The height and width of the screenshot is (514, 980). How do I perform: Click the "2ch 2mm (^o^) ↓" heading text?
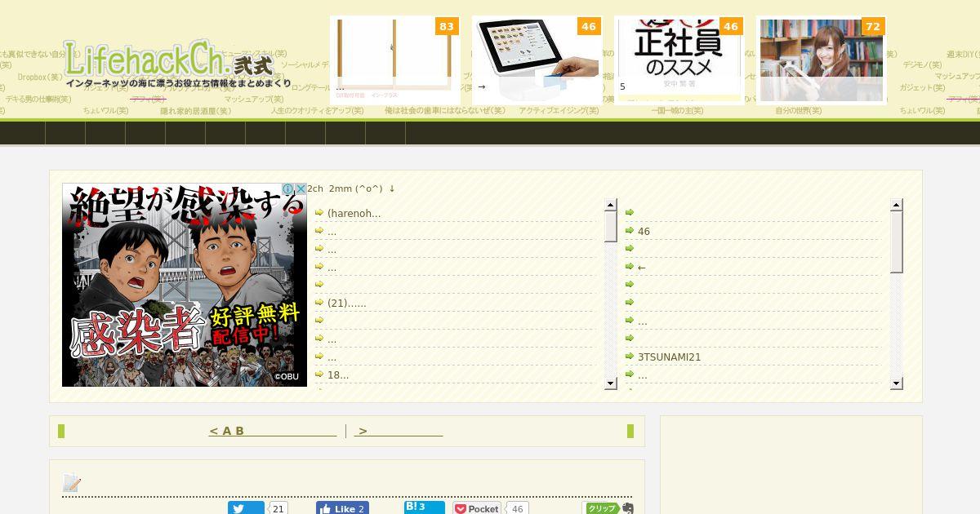[x=351, y=188]
